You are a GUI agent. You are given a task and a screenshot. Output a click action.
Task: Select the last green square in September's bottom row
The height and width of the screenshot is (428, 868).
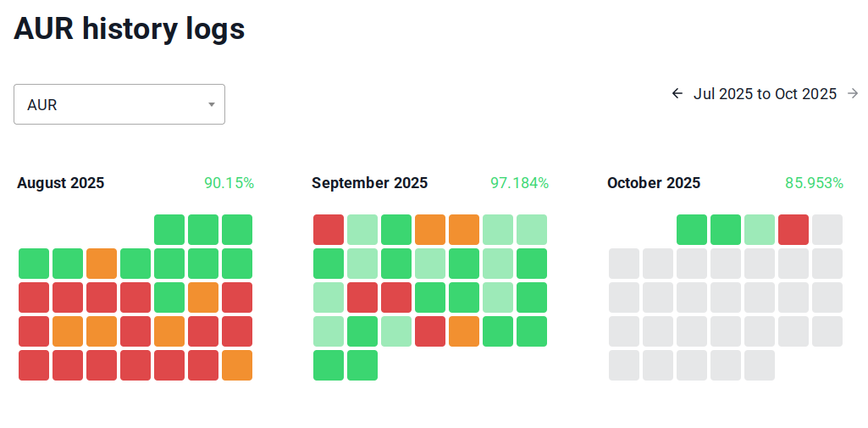click(362, 365)
